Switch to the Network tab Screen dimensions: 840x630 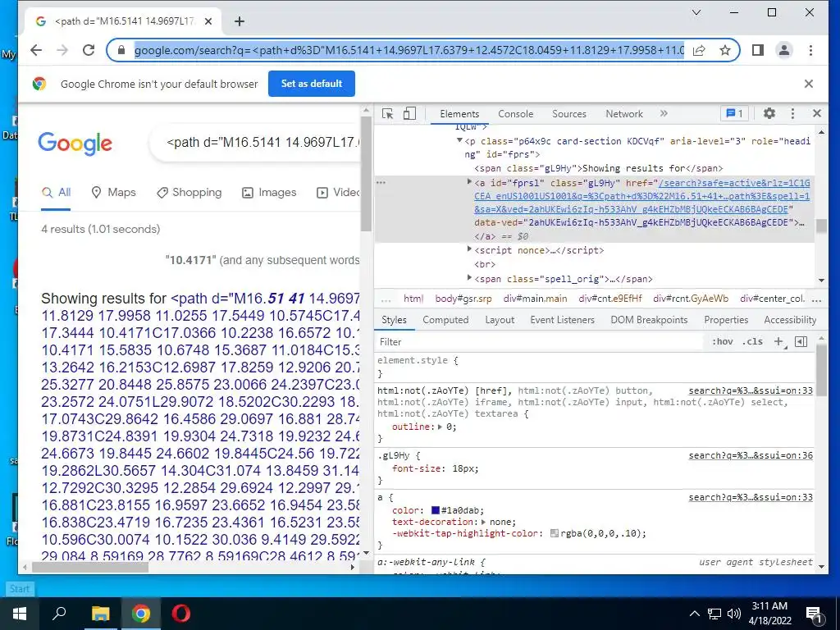624,113
